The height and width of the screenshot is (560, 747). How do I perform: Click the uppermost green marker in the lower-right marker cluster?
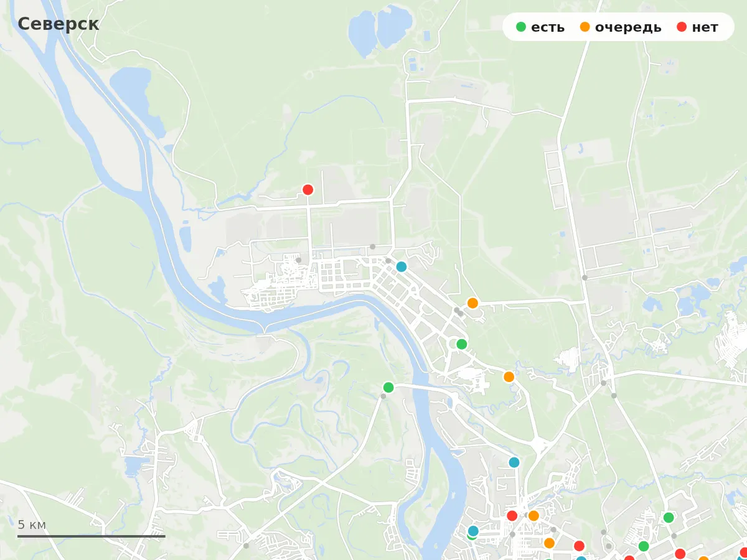[669, 517]
